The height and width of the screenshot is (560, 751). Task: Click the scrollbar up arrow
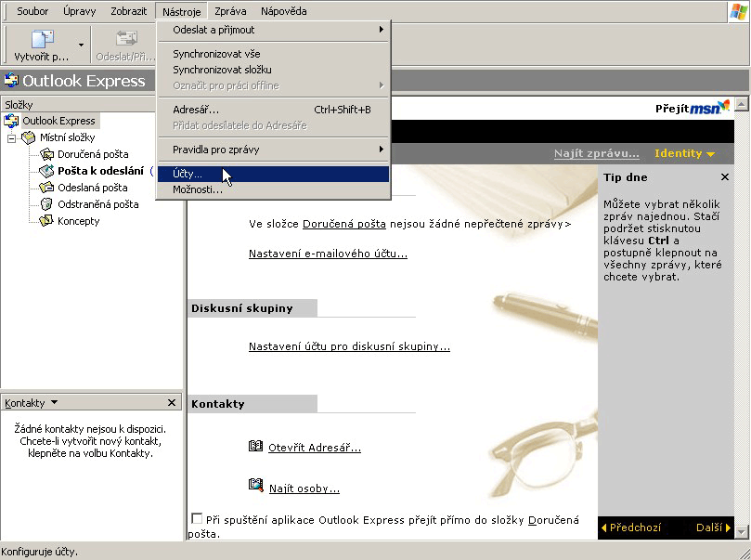(742, 103)
